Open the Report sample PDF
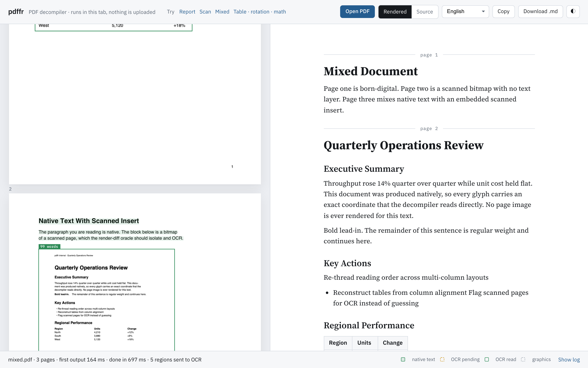 tap(187, 12)
